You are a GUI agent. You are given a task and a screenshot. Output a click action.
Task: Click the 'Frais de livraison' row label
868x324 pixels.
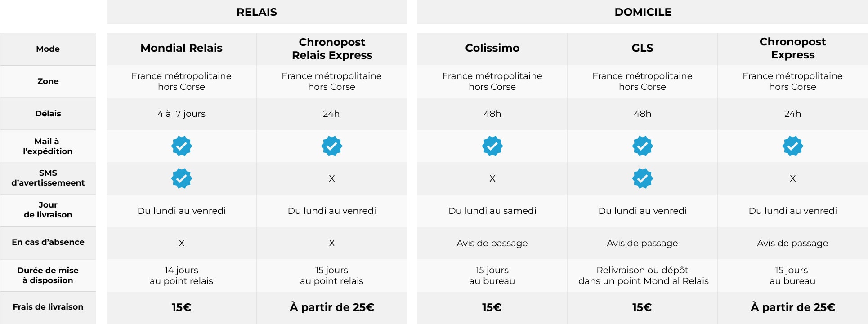pyautogui.click(x=48, y=307)
